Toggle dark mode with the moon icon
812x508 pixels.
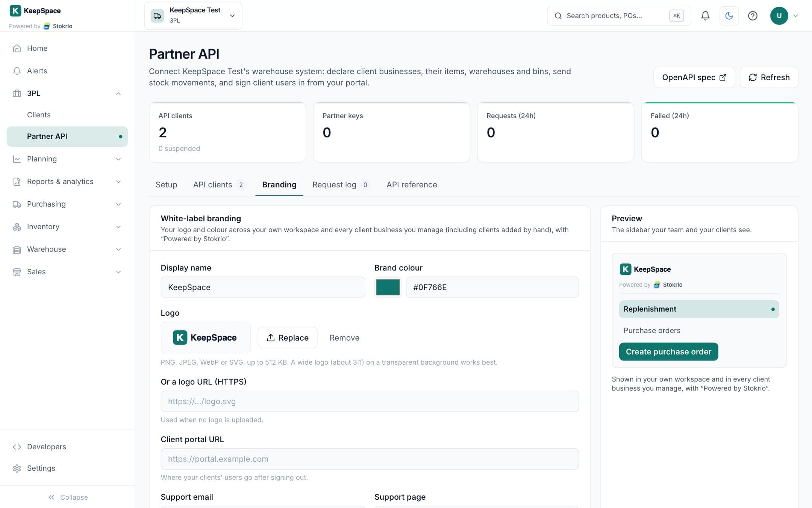pos(729,16)
